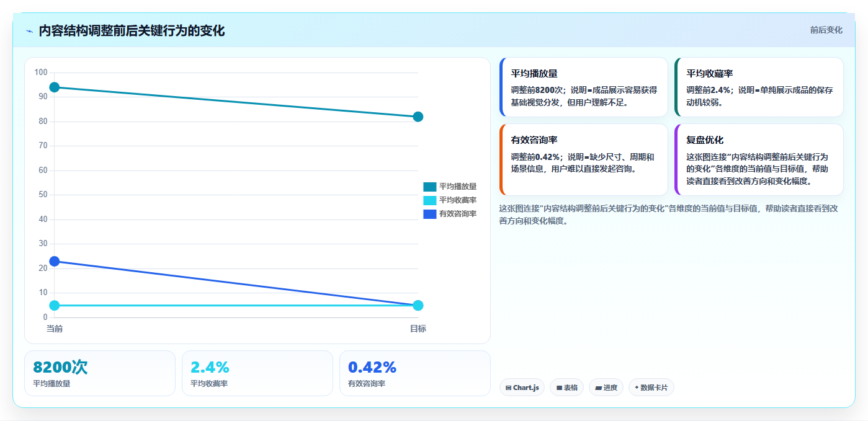The image size is (868, 421).
Task: Click the 50 y-axis tick label
Action: [43, 195]
